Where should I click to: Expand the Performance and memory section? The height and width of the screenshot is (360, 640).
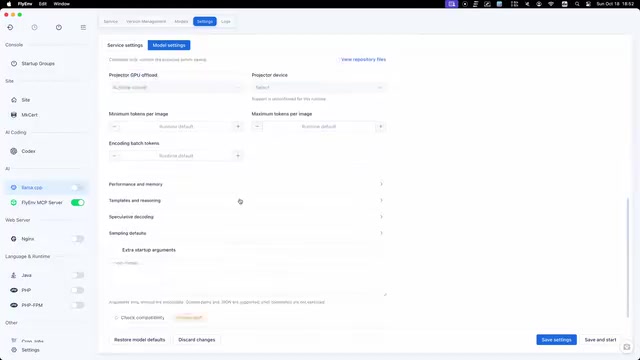click(246, 184)
